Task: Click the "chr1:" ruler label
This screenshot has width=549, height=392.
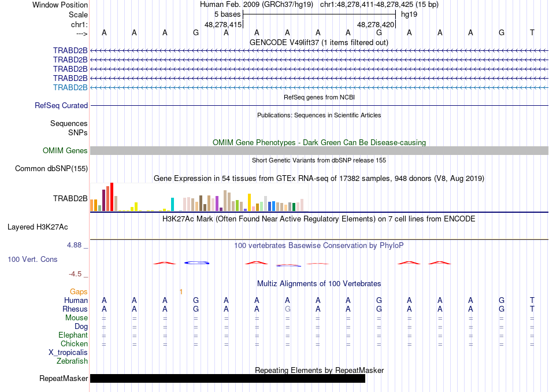Action: tap(79, 24)
